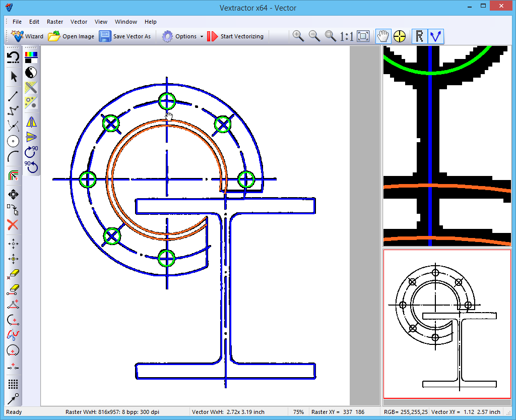Open the Vector menu
This screenshot has height=420, width=516.
point(79,22)
